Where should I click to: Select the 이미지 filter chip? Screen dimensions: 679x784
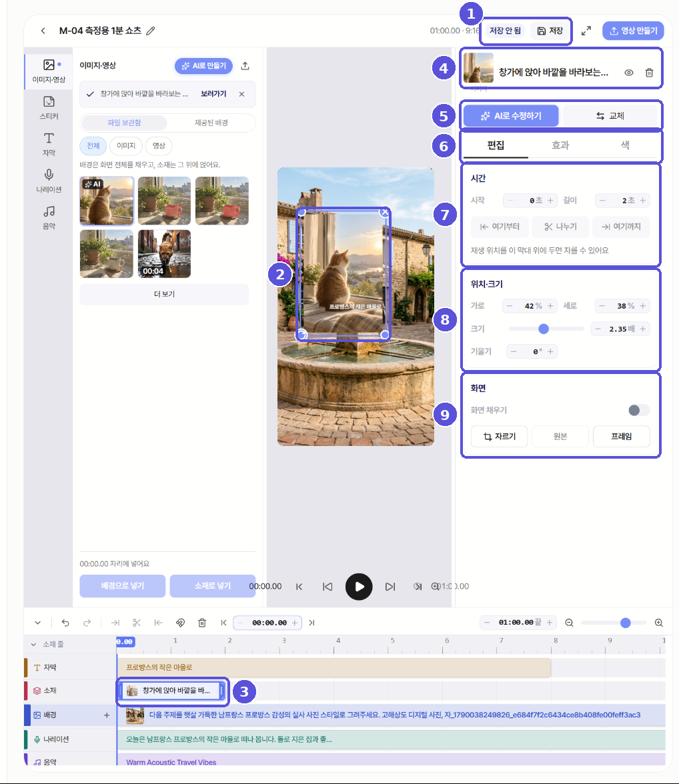click(126, 145)
